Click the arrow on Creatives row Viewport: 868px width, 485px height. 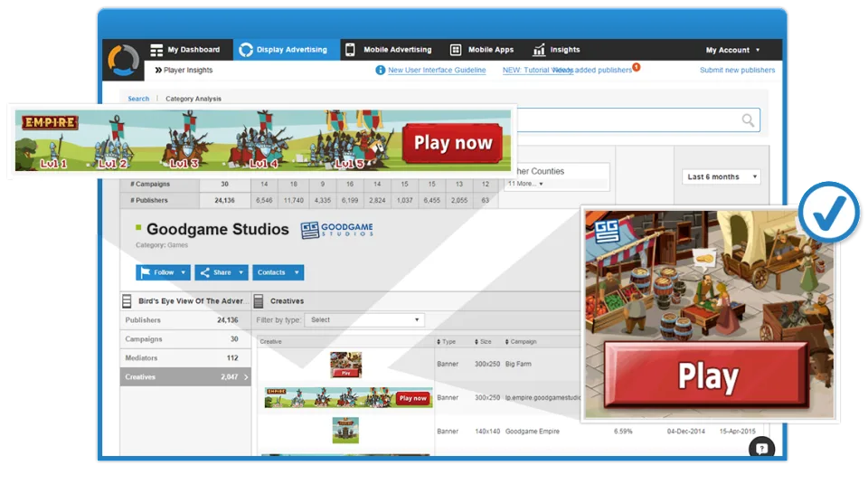click(x=246, y=377)
